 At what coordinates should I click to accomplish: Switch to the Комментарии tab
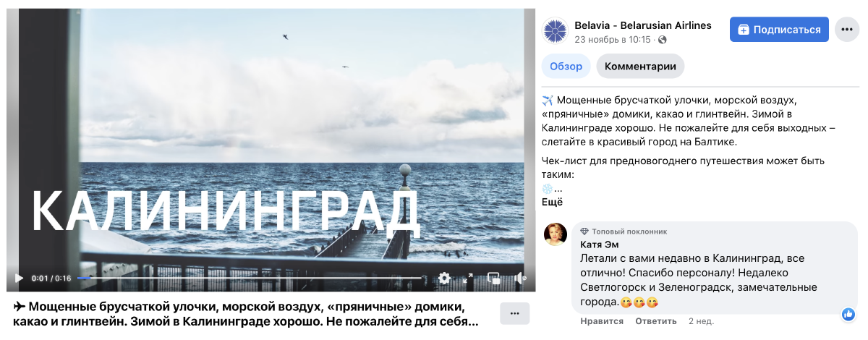pyautogui.click(x=640, y=67)
